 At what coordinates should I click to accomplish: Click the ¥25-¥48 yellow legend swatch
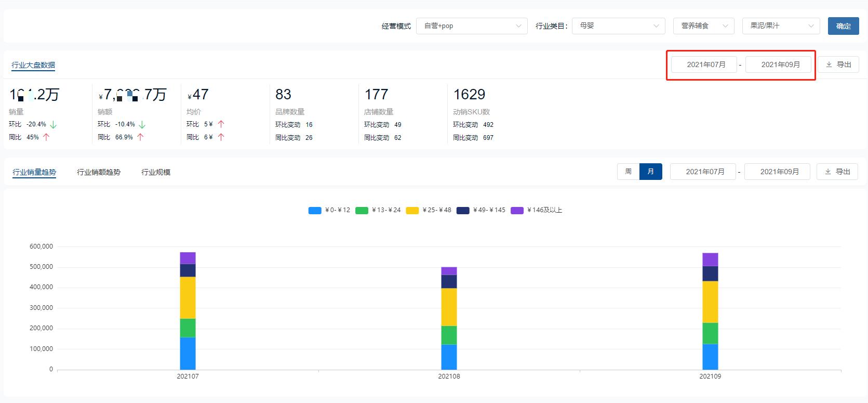click(x=412, y=210)
